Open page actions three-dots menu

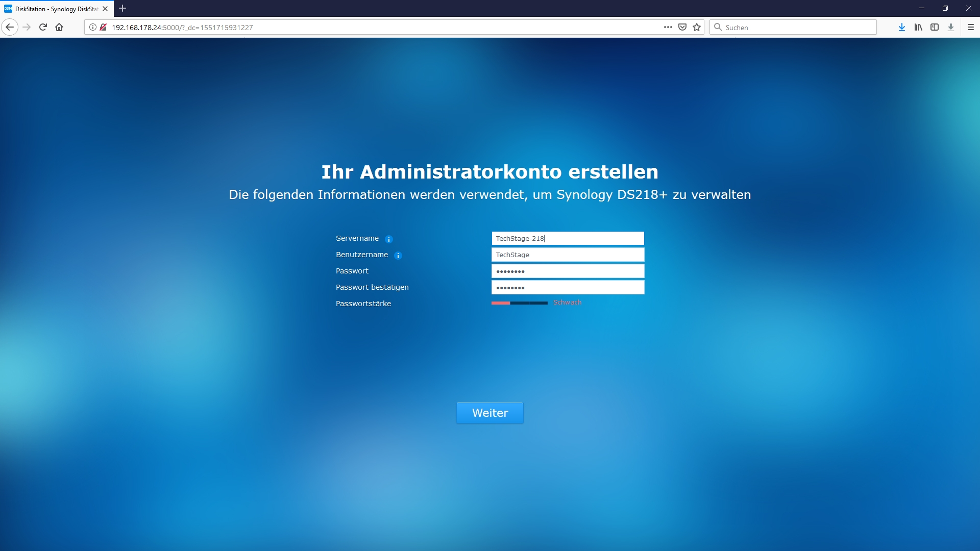point(668,27)
